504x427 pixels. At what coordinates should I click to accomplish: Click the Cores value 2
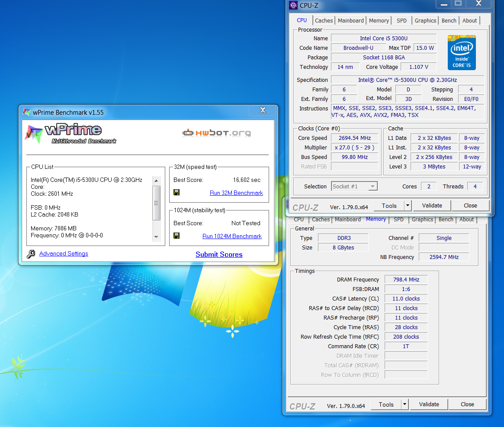point(428,186)
